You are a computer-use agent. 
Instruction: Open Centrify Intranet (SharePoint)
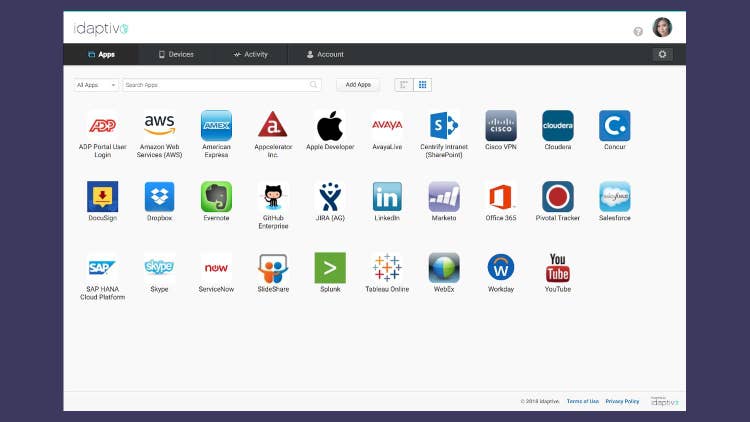pyautogui.click(x=444, y=126)
